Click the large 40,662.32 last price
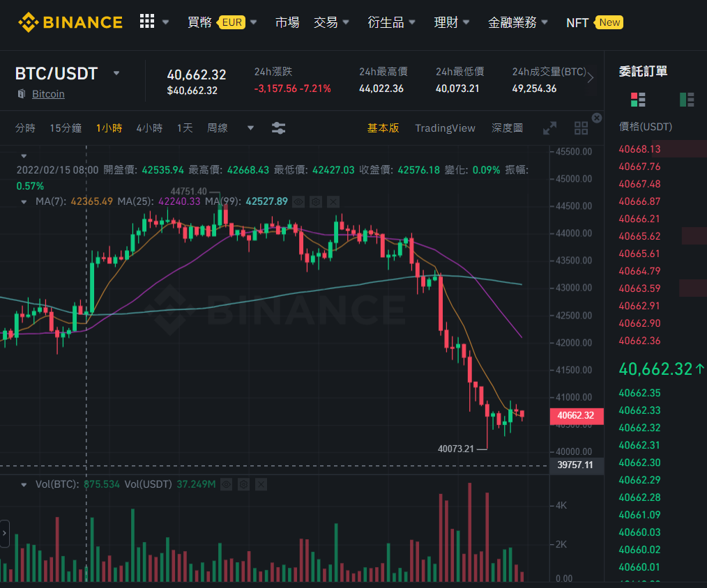 click(x=655, y=369)
